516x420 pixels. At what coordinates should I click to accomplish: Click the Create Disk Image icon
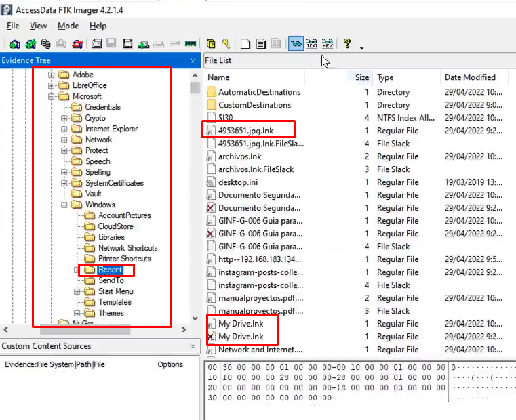[x=96, y=44]
